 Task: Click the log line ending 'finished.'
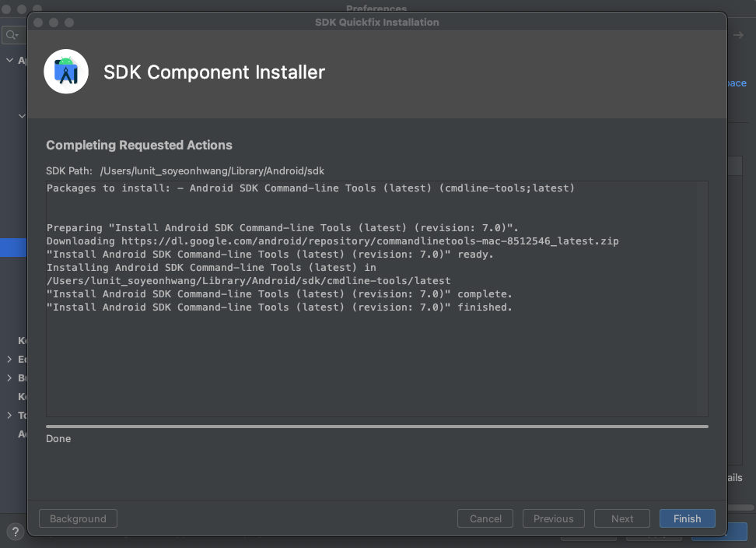coord(279,307)
